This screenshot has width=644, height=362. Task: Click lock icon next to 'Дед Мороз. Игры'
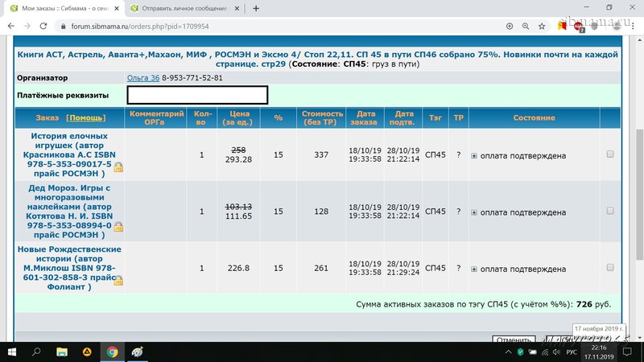point(118,227)
